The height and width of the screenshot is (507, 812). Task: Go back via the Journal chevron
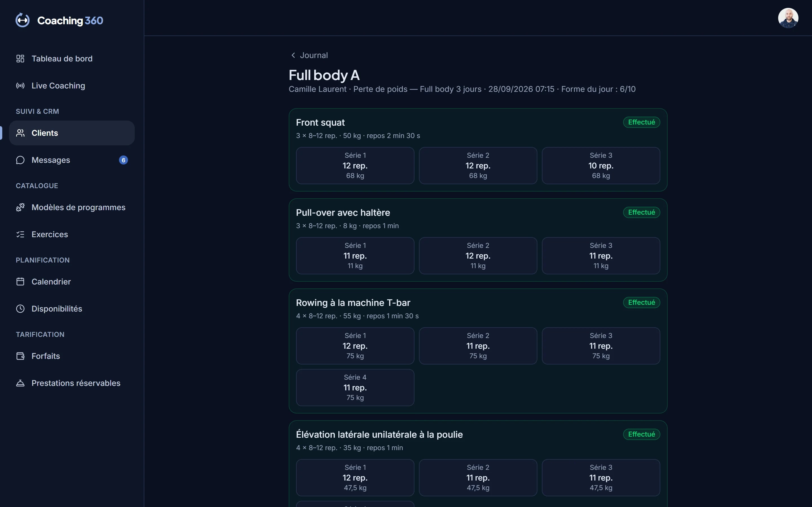(x=293, y=55)
